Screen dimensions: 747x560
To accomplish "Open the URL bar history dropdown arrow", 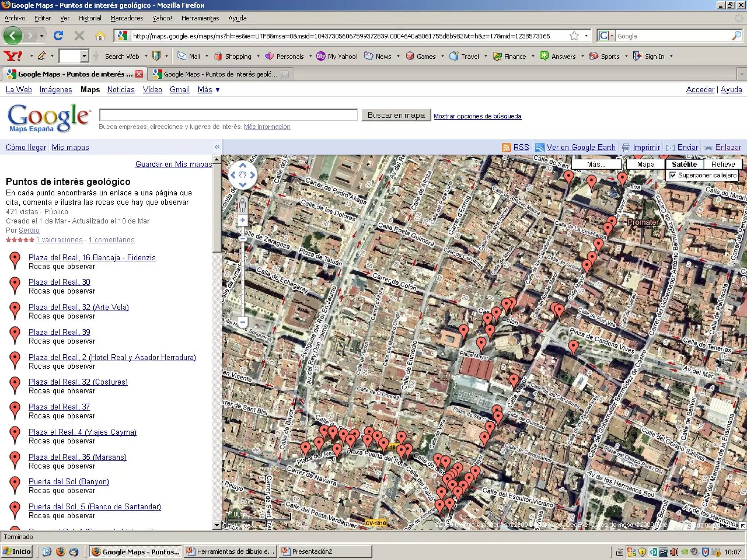I will click(586, 36).
